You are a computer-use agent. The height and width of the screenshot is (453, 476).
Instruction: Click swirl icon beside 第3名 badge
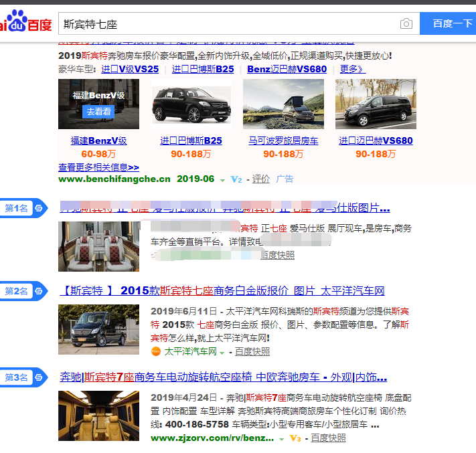39,377
